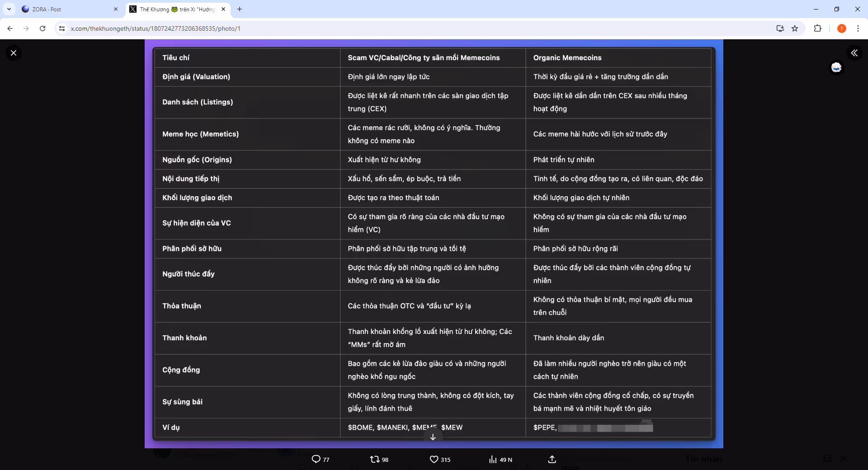868x470 pixels.
Task: Open view analytics bar chart icon
Action: tap(493, 459)
